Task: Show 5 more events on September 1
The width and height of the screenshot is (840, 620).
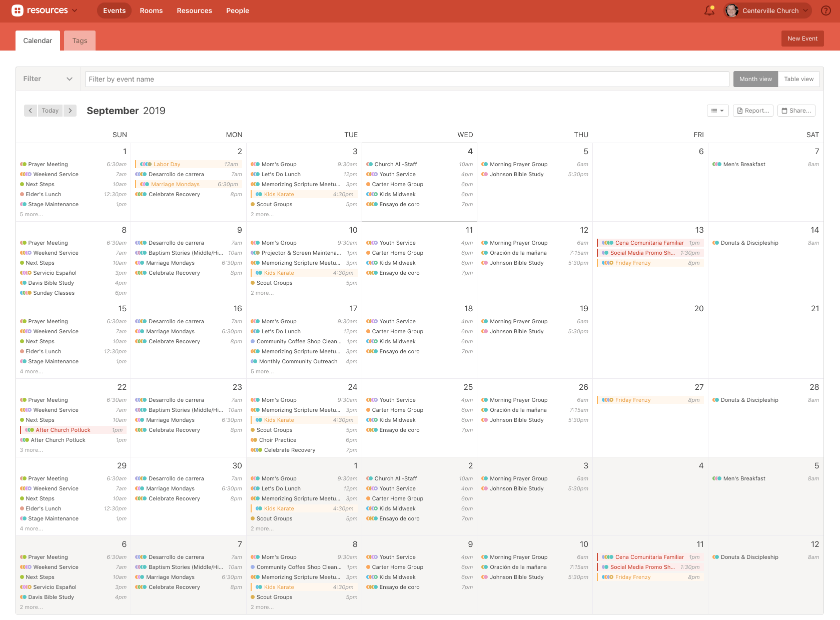Action: (32, 215)
